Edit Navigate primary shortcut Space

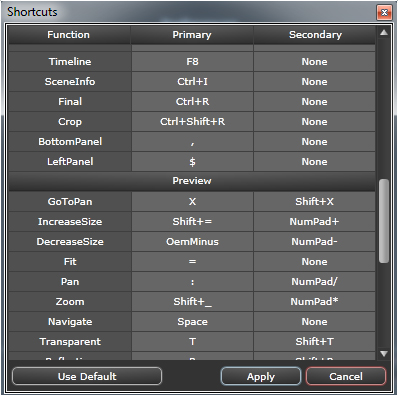coord(192,322)
